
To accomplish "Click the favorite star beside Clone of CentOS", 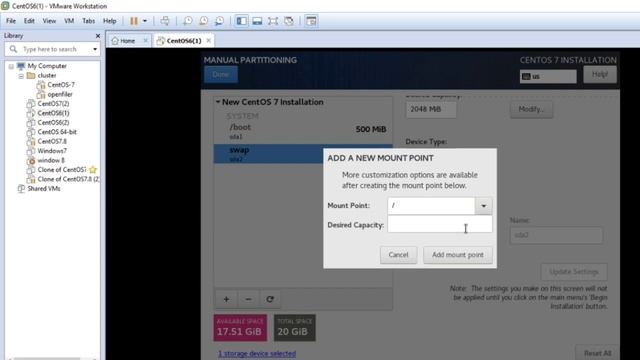I will click(93, 169).
